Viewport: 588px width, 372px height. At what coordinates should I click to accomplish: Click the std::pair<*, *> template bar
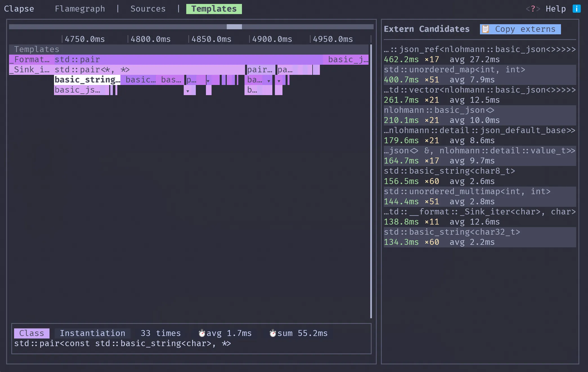(x=149, y=70)
